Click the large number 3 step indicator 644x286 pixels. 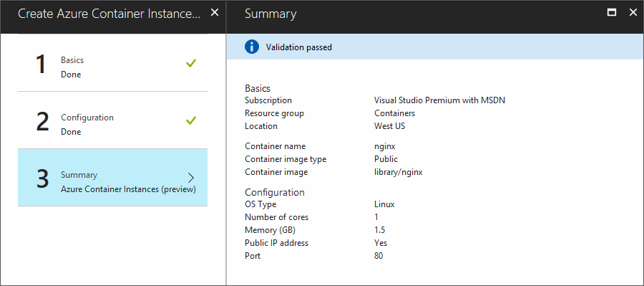click(42, 178)
